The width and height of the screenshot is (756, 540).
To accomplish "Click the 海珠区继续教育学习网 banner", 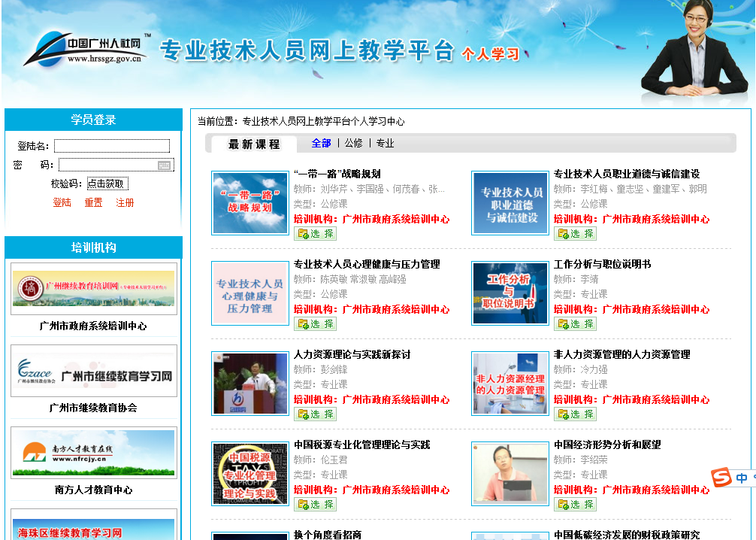I will pyautogui.click(x=94, y=529).
